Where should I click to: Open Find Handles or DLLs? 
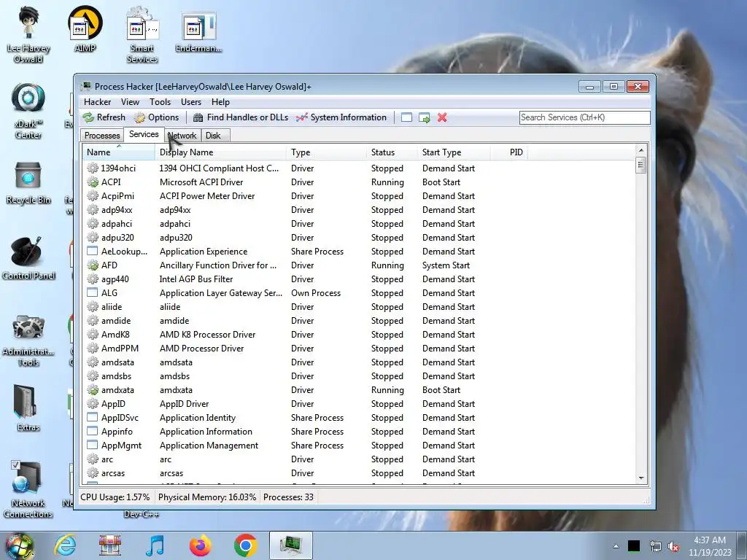[x=241, y=117]
